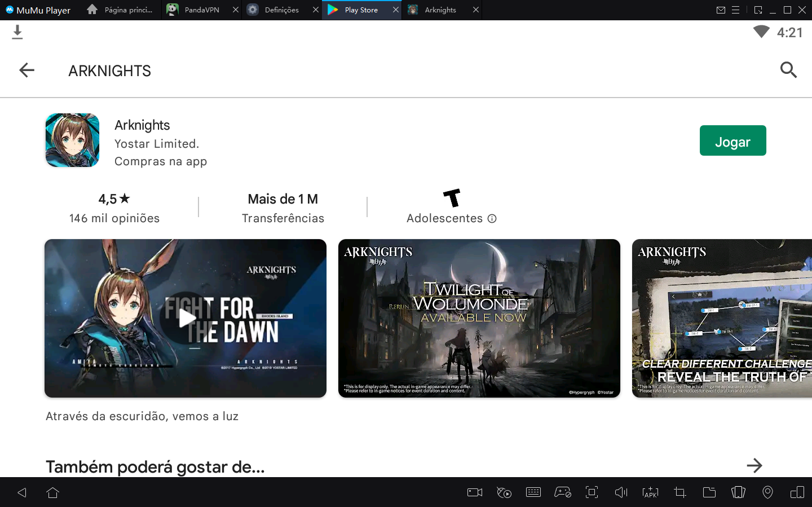This screenshot has height=507, width=812.
Task: Open the virtual location (GPS) icon
Action: tap(767, 492)
